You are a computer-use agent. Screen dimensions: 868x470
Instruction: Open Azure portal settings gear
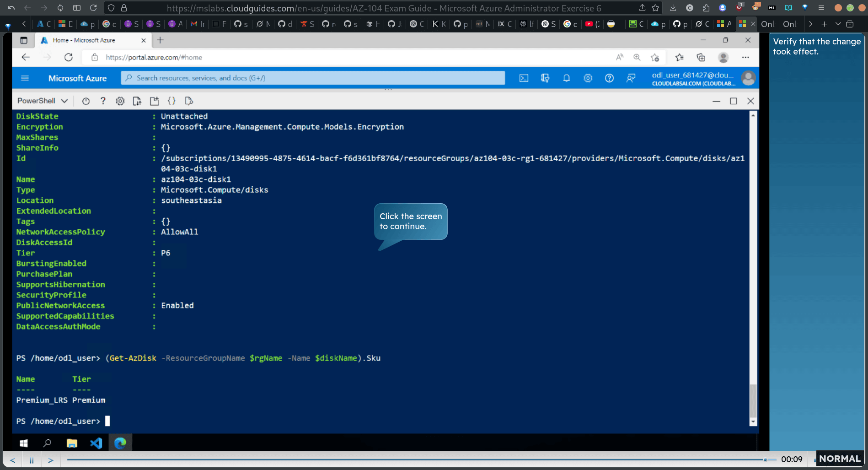click(x=588, y=78)
